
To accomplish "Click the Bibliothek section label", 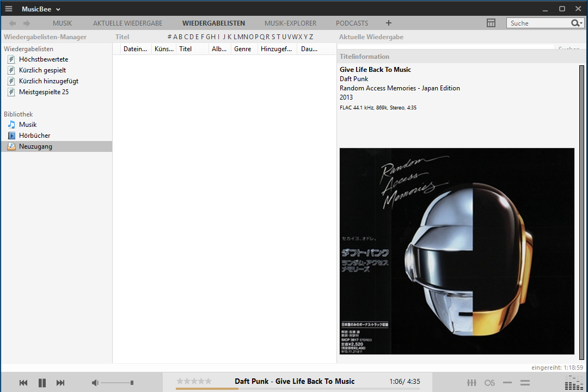I will (x=19, y=114).
